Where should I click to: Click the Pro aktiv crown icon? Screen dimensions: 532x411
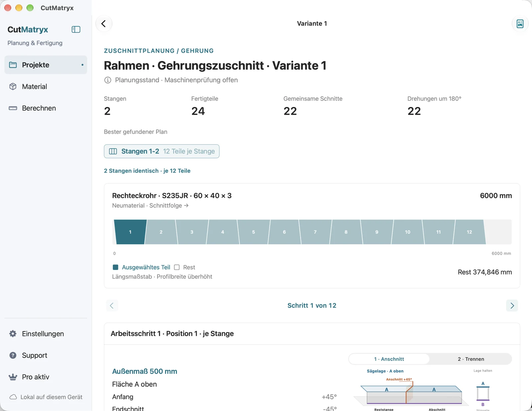click(13, 377)
